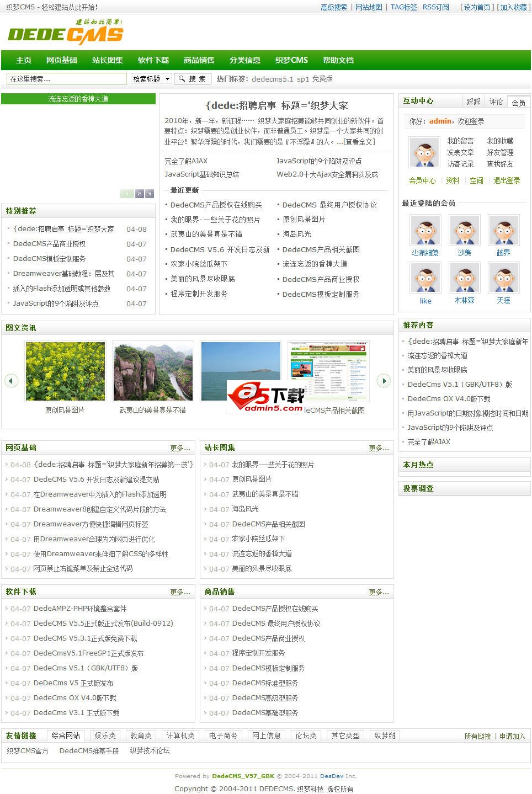
Task: Select slide 2 in banner pager
Action: (x=139, y=194)
